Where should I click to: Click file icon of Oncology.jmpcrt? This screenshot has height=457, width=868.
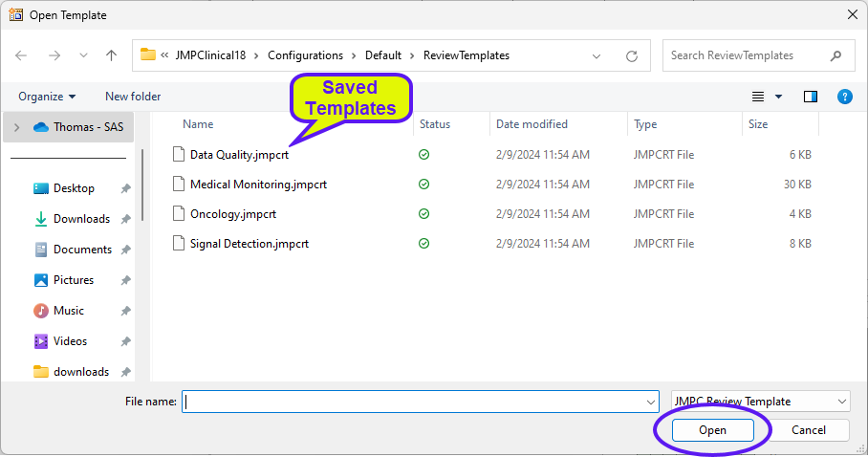click(178, 213)
